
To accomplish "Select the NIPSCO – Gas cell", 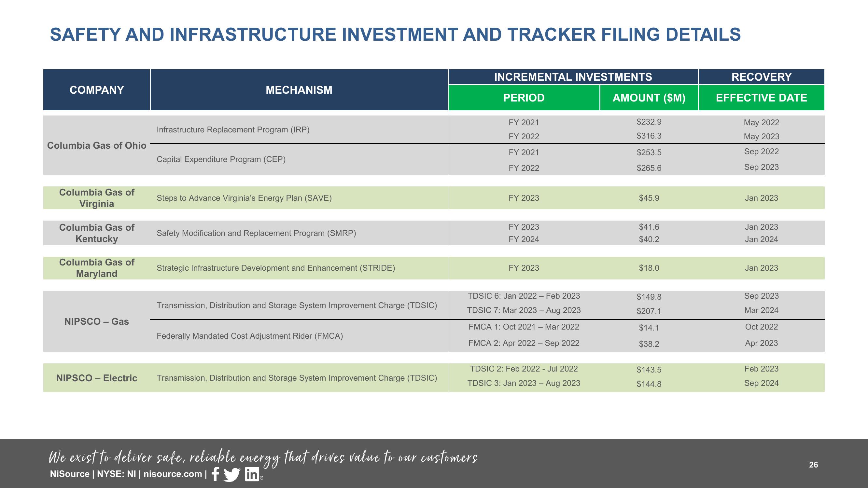I will coord(97,322).
